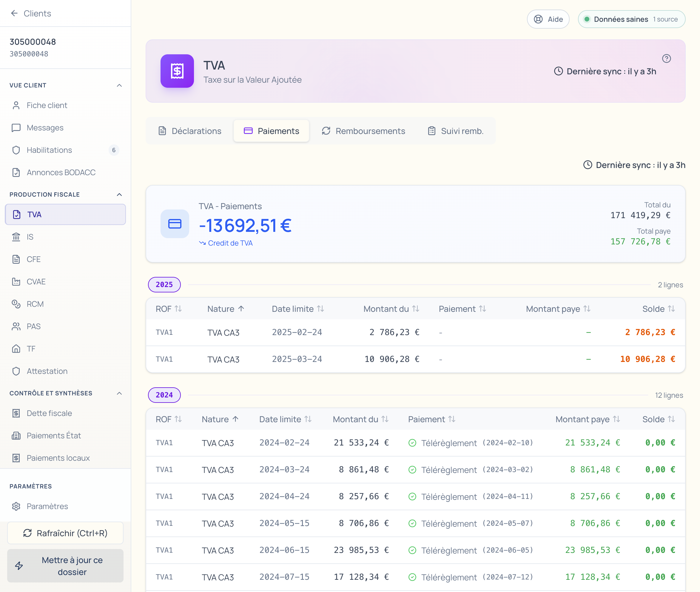
Task: Switch to the Remboursements tab
Action: click(363, 131)
